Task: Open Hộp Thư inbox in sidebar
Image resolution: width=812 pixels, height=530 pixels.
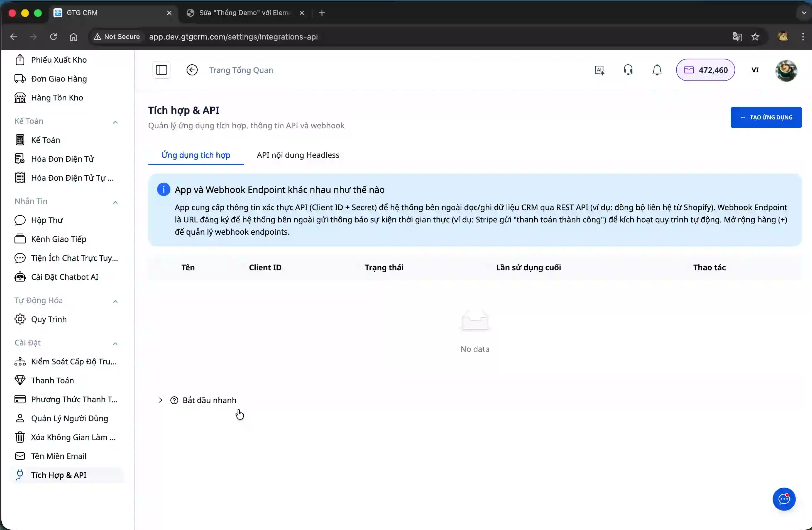Action: tap(47, 220)
